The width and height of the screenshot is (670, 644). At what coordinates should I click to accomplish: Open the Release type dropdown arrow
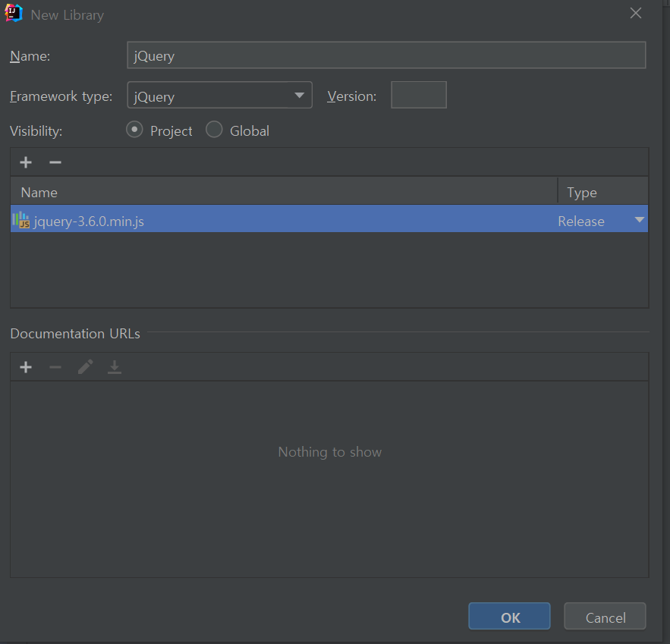639,220
